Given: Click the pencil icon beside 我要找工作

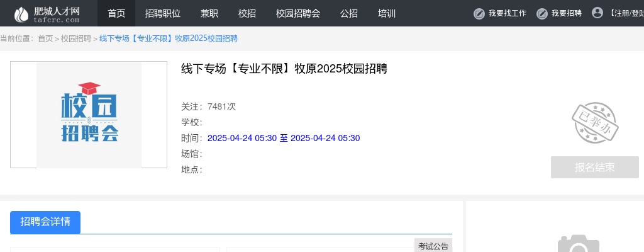Looking at the screenshot, I should click(x=479, y=13).
